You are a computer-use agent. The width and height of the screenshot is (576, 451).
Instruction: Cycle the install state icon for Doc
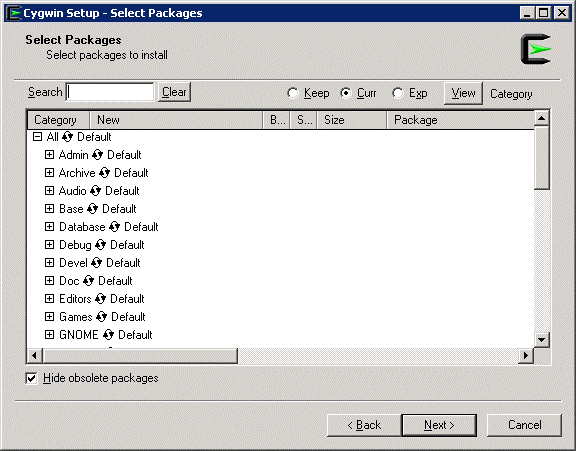pos(89,281)
